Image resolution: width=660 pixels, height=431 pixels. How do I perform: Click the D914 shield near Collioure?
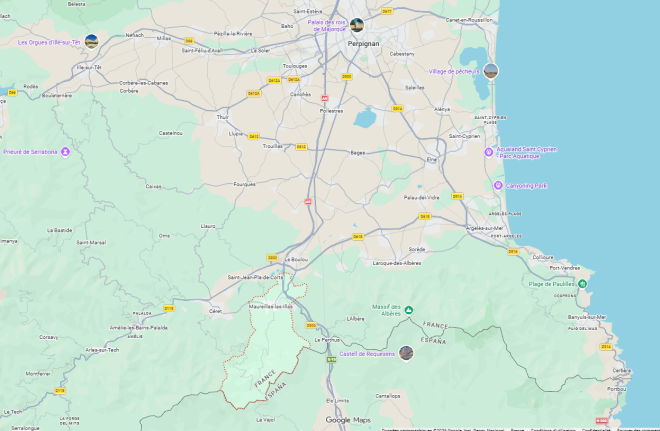pos(513,252)
